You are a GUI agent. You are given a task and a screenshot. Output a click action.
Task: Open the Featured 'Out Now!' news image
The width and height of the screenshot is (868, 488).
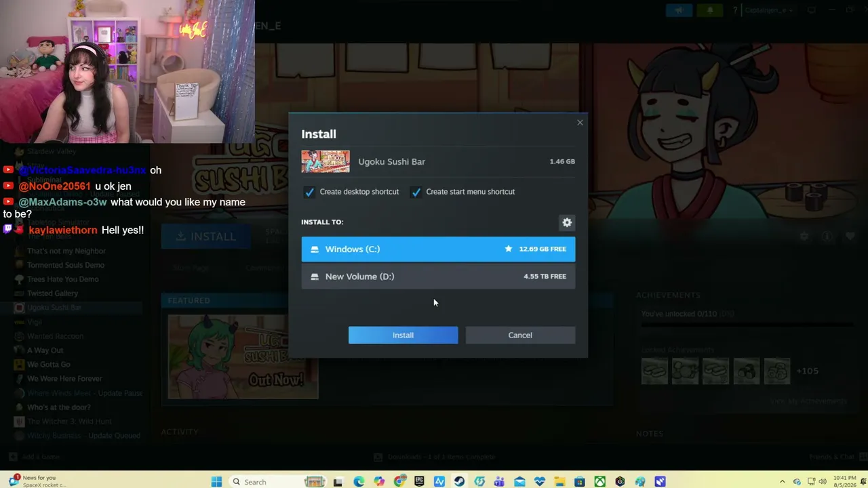pos(243,357)
